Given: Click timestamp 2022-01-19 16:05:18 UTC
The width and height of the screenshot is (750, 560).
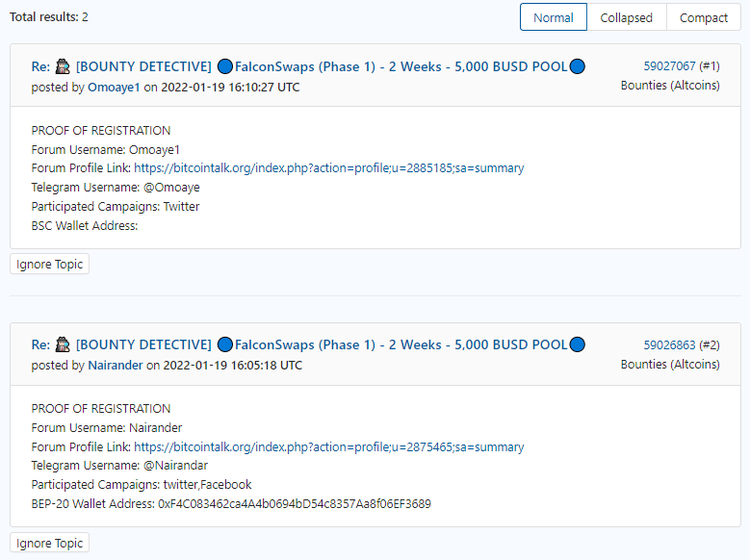Looking at the screenshot, I should (233, 366).
